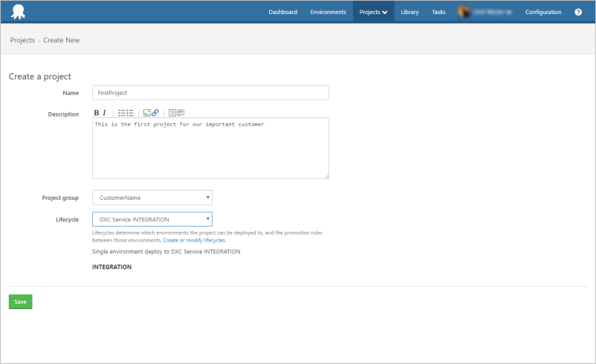Open the Lifecycle dropdown list
This screenshot has width=596, height=364.
point(152,219)
